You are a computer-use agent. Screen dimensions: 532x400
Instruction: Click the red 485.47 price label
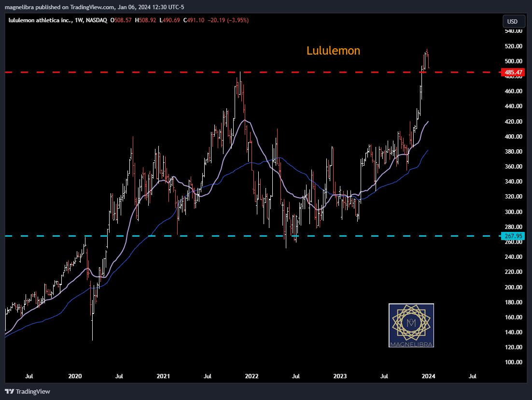coord(513,72)
